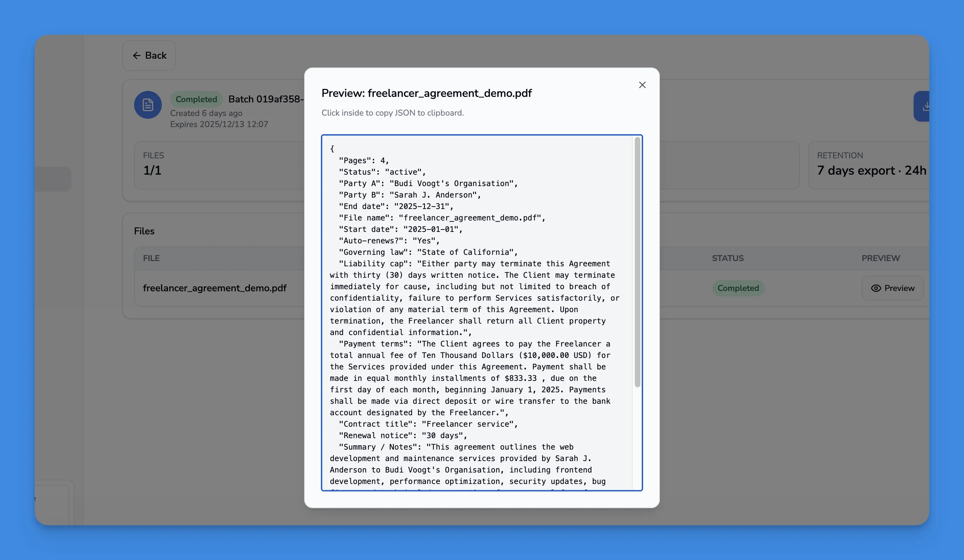Open Preview for freelancer_agreement_demo.pdf
Viewport: 964px width, 560px height.
(x=892, y=288)
